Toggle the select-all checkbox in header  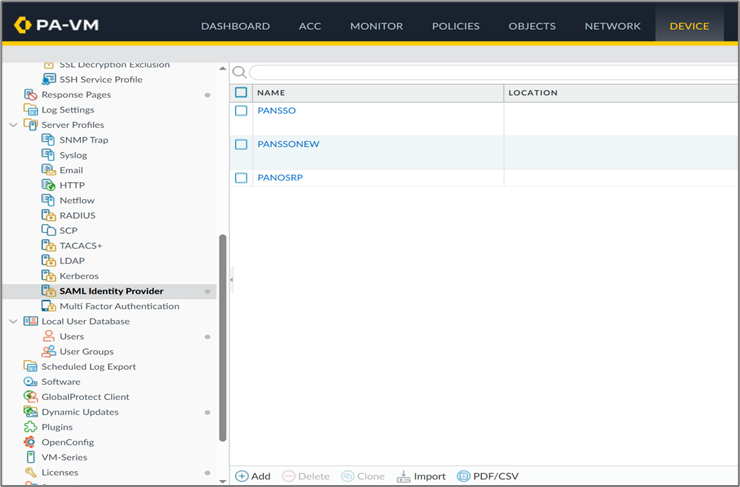tap(241, 93)
